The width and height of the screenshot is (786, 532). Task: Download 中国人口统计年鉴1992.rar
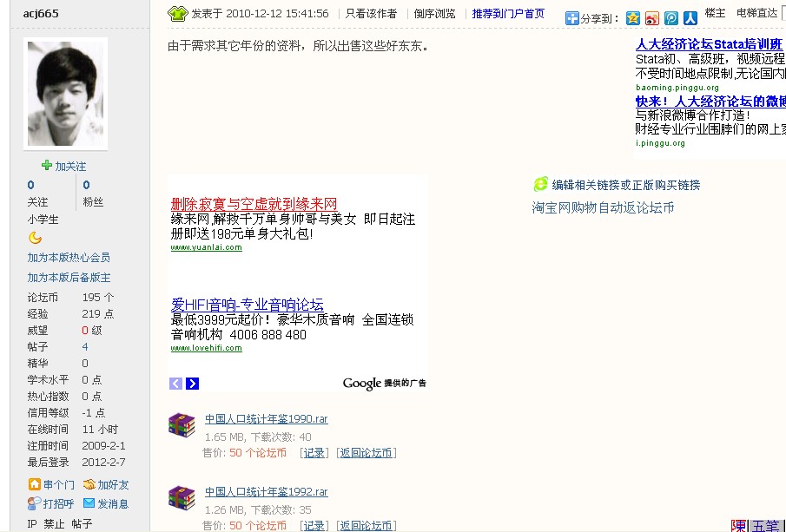click(x=266, y=492)
